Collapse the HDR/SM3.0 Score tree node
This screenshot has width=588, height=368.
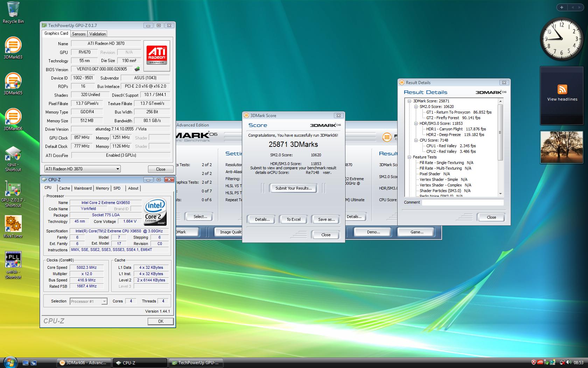click(x=416, y=123)
